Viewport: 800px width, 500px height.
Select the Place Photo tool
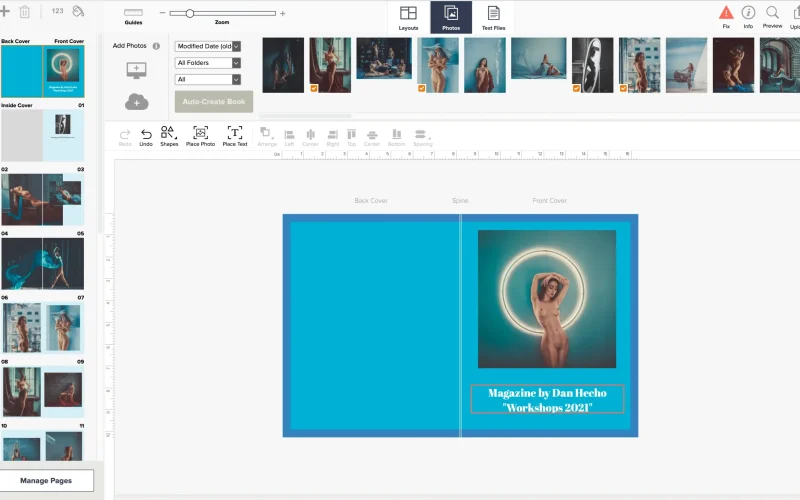[201, 133]
